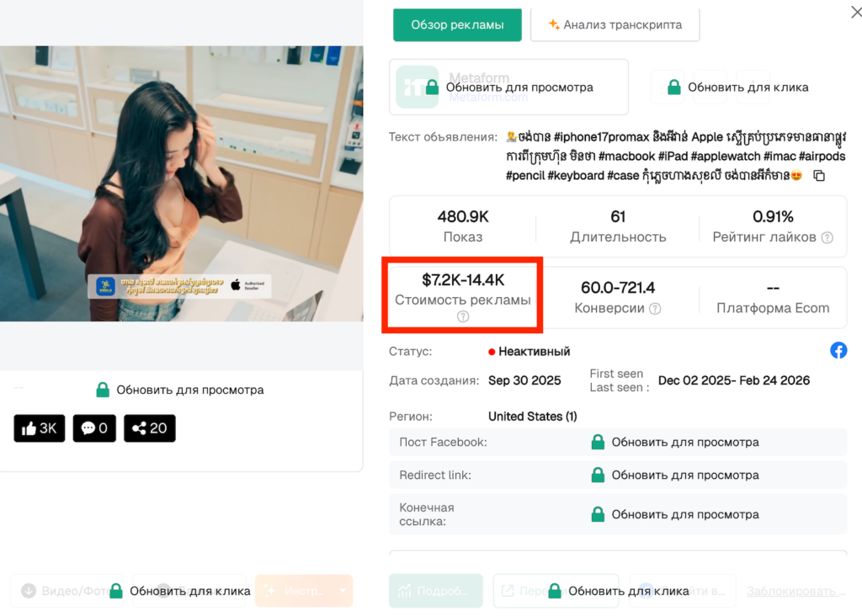Click the thumbs-up likes counter 3K

[40, 428]
